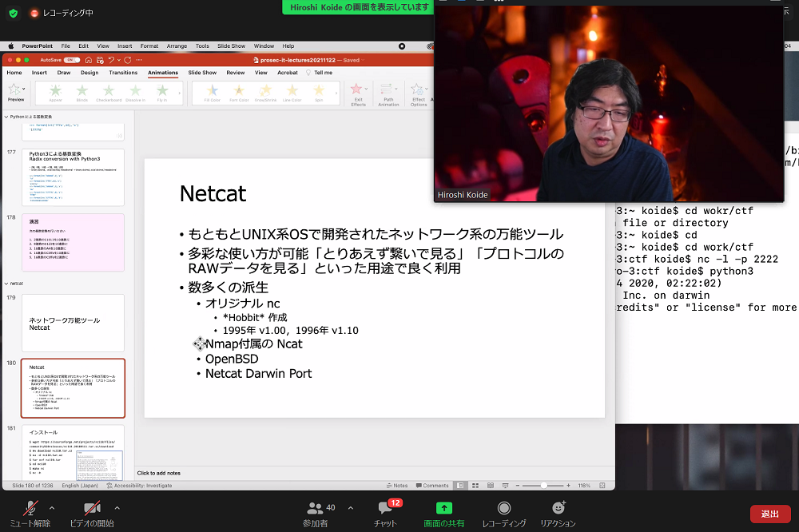Toggle the AutoSave switch
The width and height of the screenshot is (799, 532).
point(72,60)
